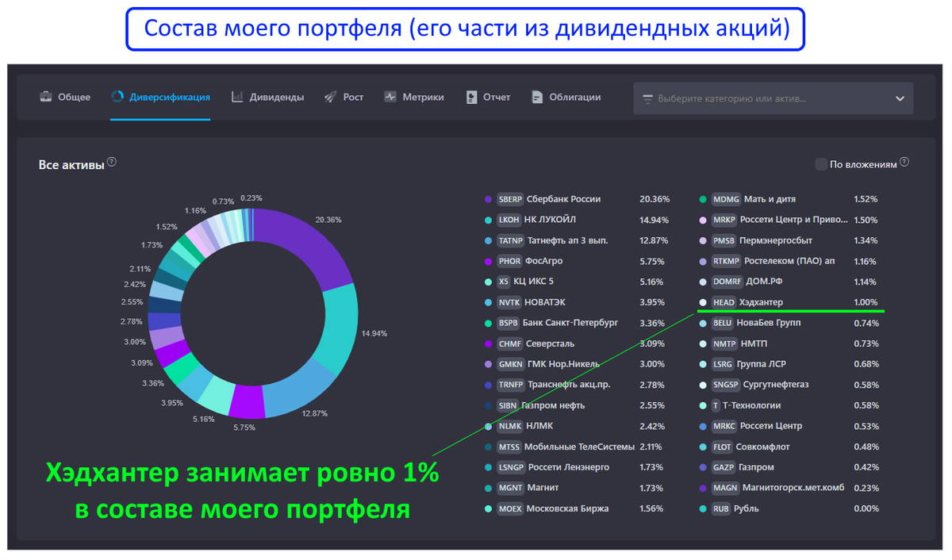This screenshot has height=560, width=952.
Task: Click the report icon beside Отчет
Action: [x=471, y=98]
